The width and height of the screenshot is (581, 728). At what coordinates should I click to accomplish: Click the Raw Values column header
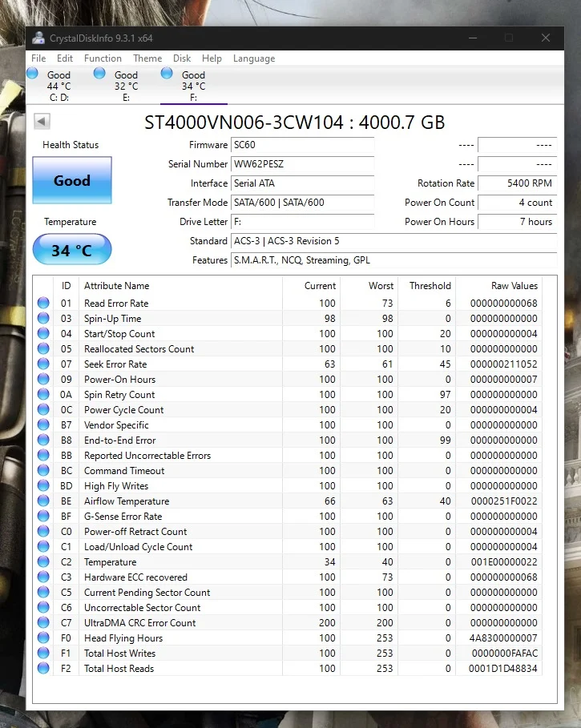498,286
